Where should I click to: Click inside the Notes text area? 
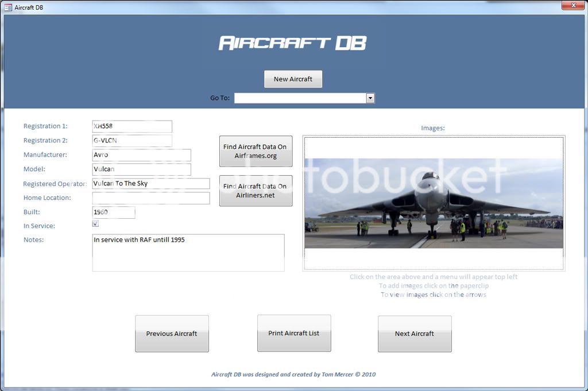coord(188,253)
